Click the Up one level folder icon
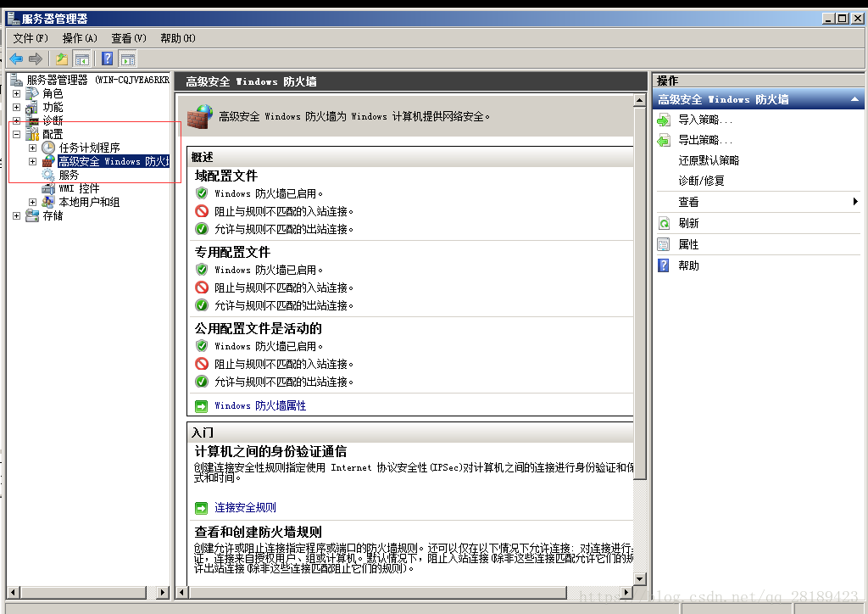The height and width of the screenshot is (614, 868). [x=62, y=59]
